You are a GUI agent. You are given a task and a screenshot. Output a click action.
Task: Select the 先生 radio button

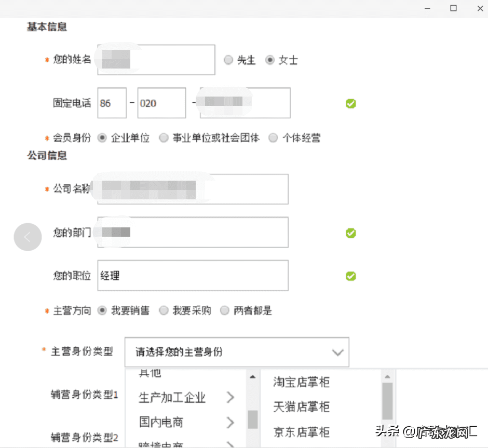click(228, 60)
